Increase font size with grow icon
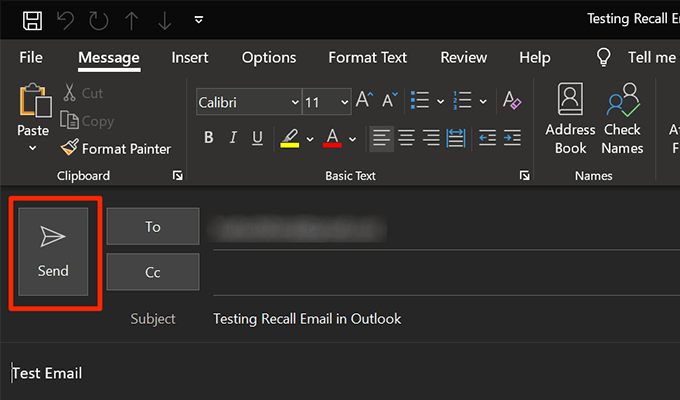This screenshot has width=680, height=400. point(364,101)
